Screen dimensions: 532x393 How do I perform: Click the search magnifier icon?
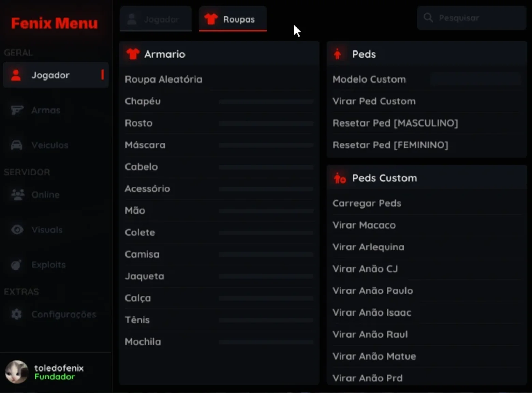(x=428, y=18)
